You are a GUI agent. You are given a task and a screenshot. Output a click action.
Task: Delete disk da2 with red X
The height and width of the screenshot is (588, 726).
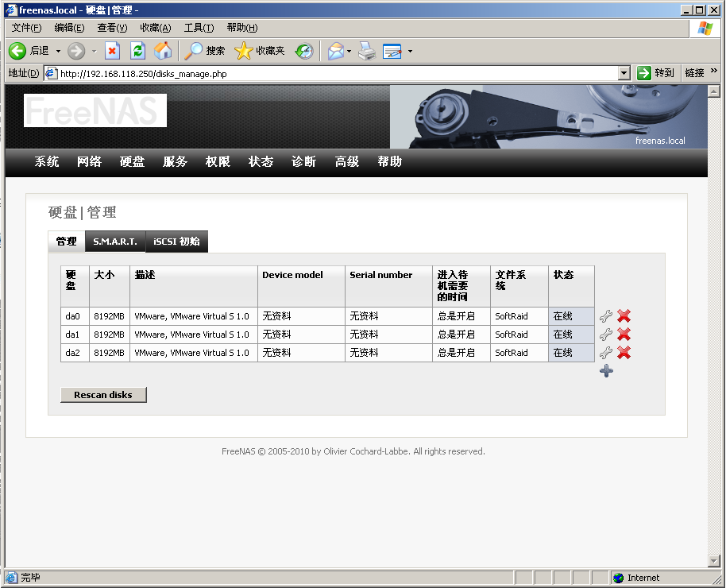coord(624,353)
